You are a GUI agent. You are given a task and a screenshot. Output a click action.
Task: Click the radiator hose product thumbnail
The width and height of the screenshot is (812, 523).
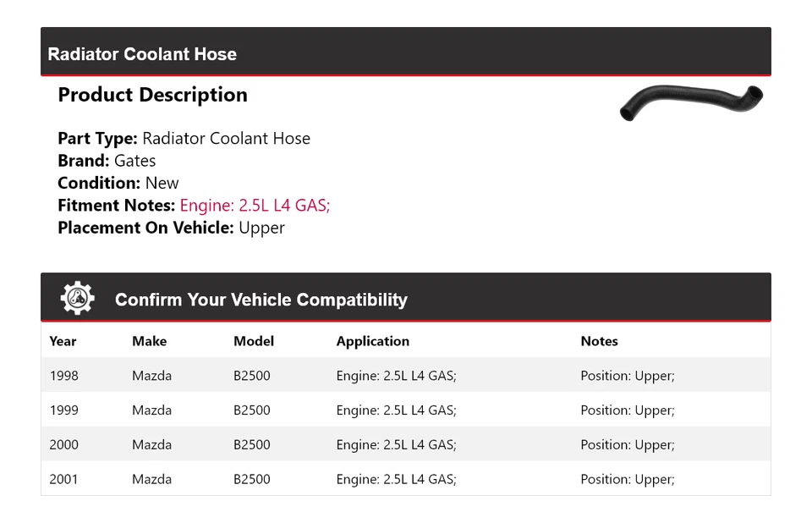(691, 102)
